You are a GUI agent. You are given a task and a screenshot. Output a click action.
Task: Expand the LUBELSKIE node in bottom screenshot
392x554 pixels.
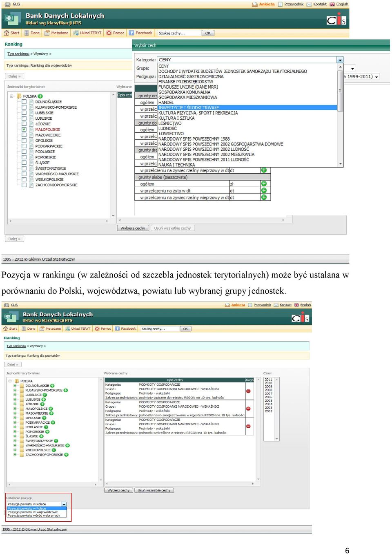coord(15,395)
